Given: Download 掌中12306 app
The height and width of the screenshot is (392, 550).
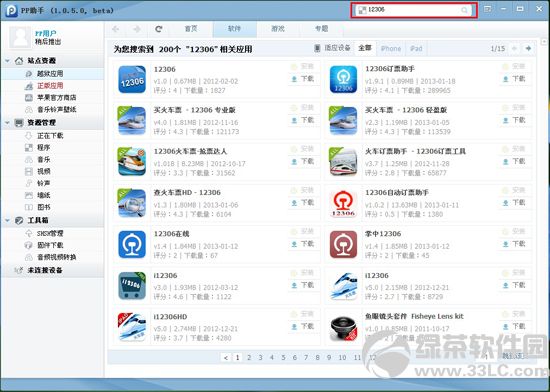Looking at the screenshot, I should click(x=515, y=244).
